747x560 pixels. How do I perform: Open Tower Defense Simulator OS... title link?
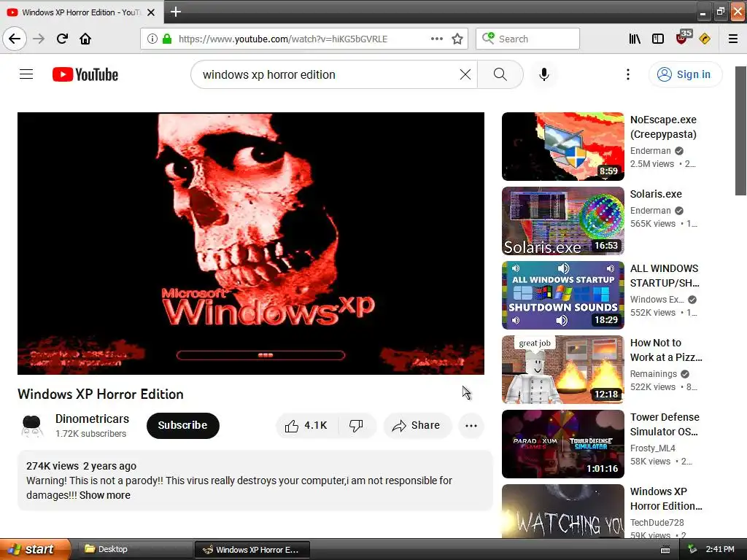(x=665, y=424)
